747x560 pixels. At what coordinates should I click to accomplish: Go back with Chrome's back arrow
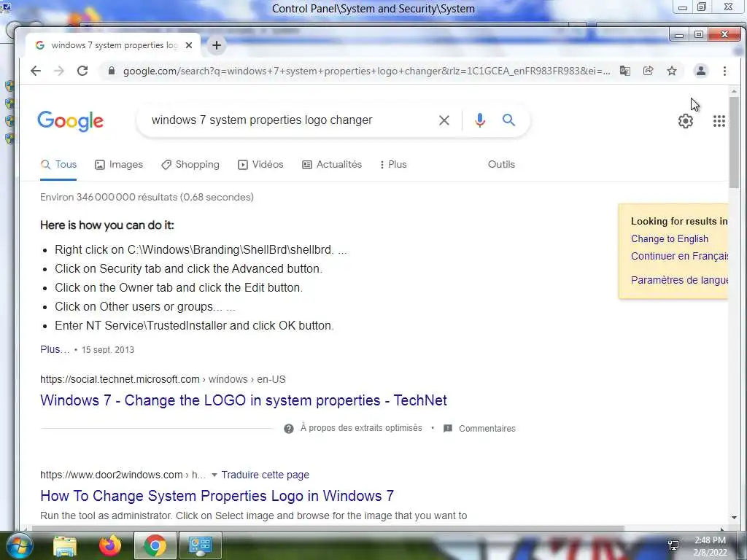point(36,71)
